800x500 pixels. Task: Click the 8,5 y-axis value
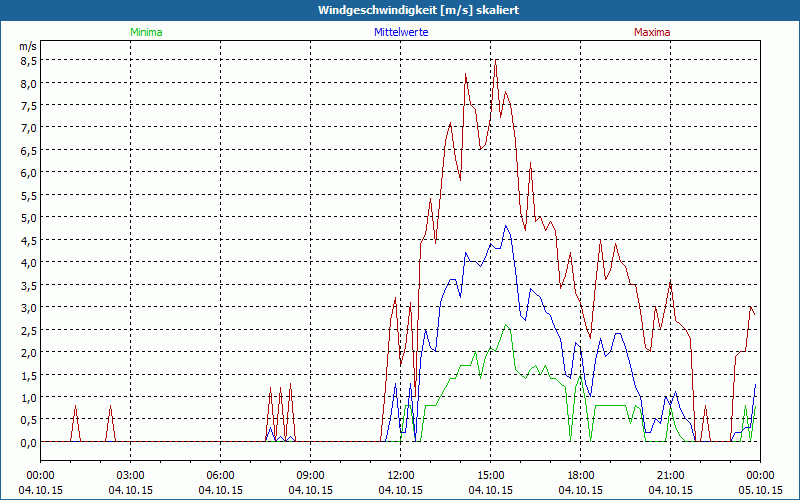click(28, 61)
